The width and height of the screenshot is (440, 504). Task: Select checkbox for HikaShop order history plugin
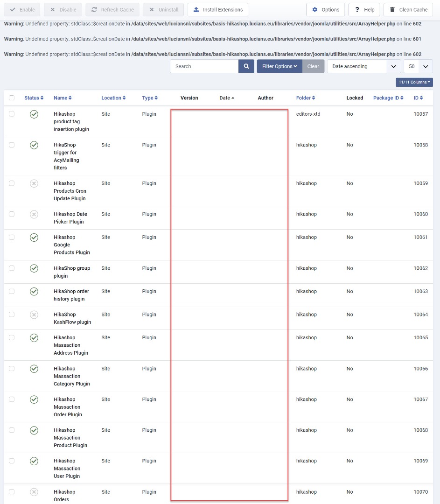[x=12, y=291]
